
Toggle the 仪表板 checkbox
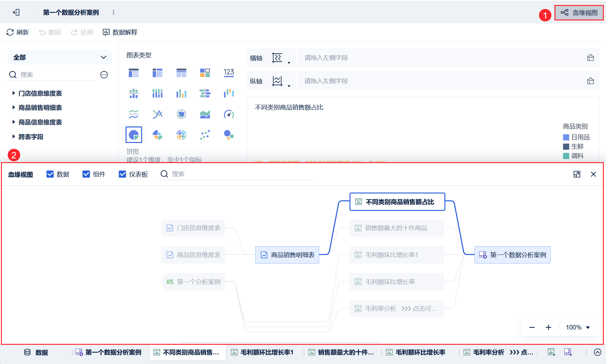(x=123, y=174)
